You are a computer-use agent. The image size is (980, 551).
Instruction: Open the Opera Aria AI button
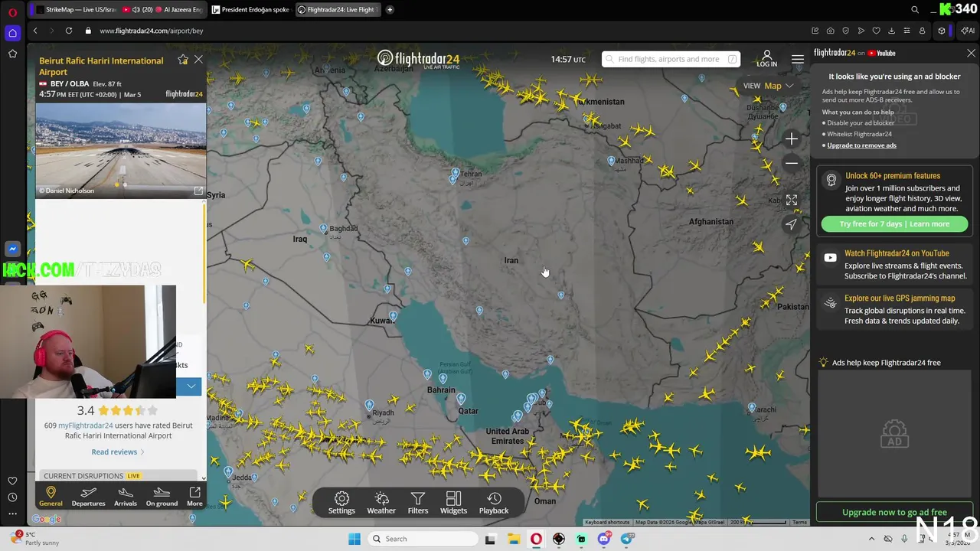(x=968, y=31)
